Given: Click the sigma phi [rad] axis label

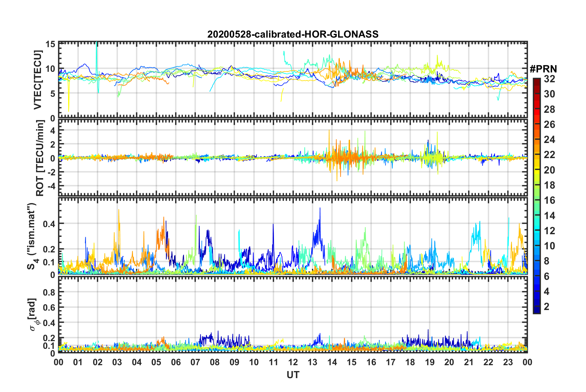Looking at the screenshot, I should pyautogui.click(x=34, y=314).
